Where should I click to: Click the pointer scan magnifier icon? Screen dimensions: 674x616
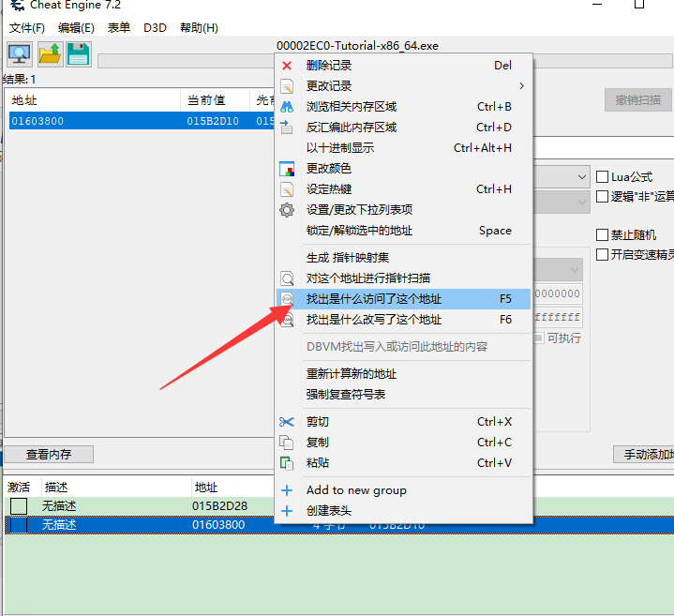[287, 278]
